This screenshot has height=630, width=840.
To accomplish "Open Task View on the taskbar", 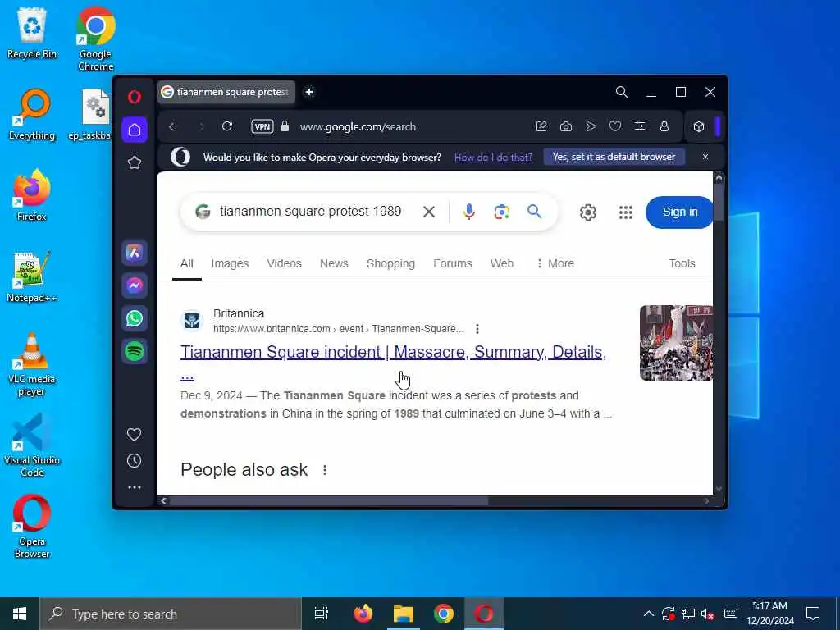I will click(321, 614).
